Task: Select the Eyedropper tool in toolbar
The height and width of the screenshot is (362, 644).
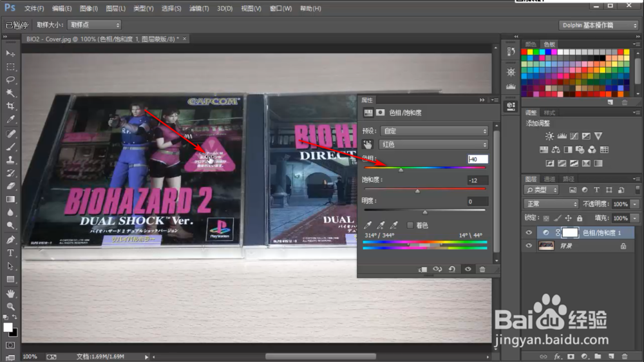Action: pos(10,119)
